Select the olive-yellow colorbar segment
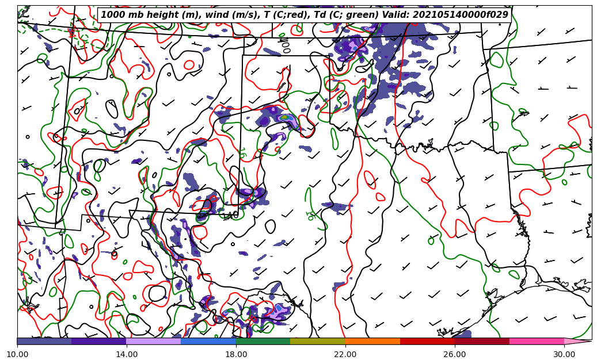 [x=317, y=341]
